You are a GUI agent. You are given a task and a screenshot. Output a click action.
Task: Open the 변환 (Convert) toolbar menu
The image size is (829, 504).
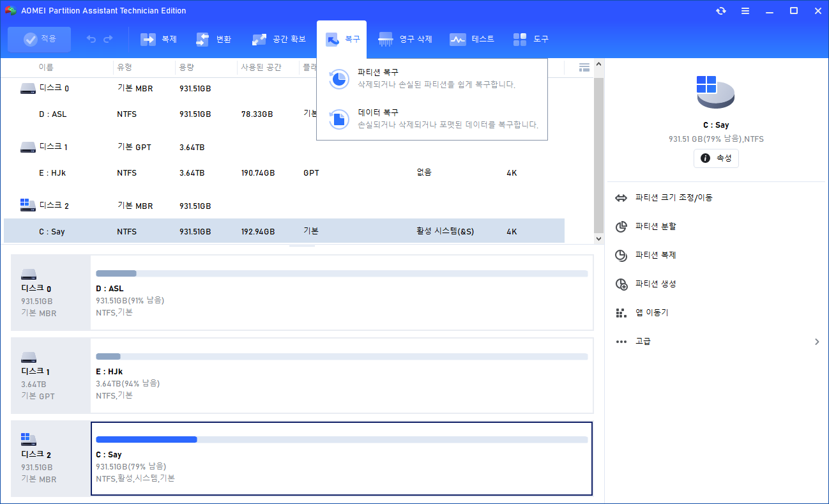click(x=214, y=40)
